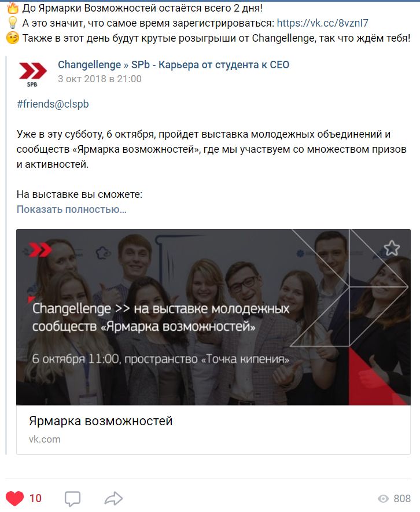Click the winking face emoji
The image size is (420, 512).
point(12,38)
